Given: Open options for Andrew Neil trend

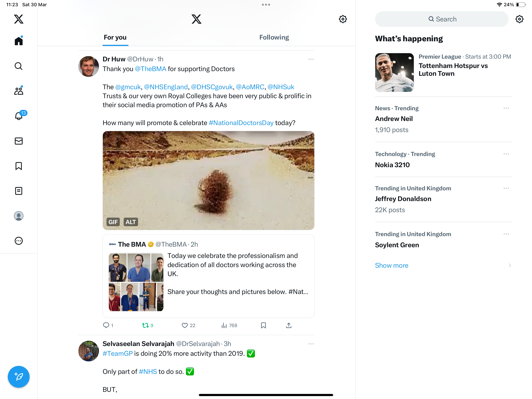Looking at the screenshot, I should 506,108.
